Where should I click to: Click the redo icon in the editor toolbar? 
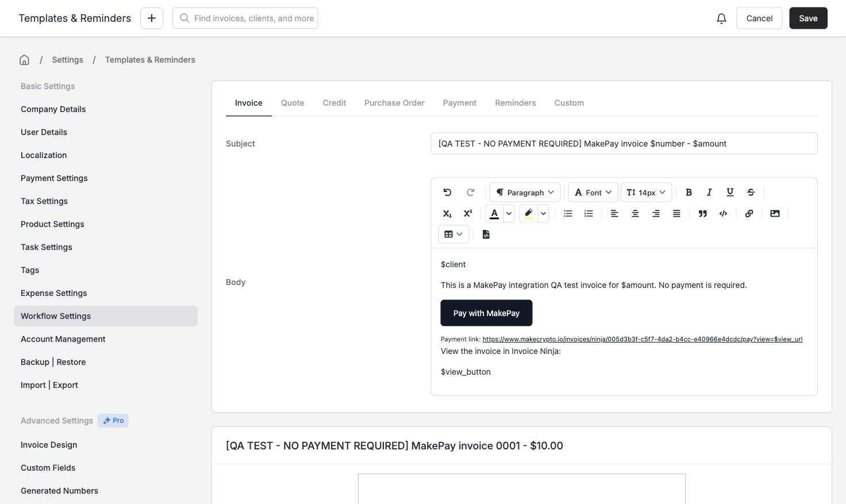click(x=470, y=193)
